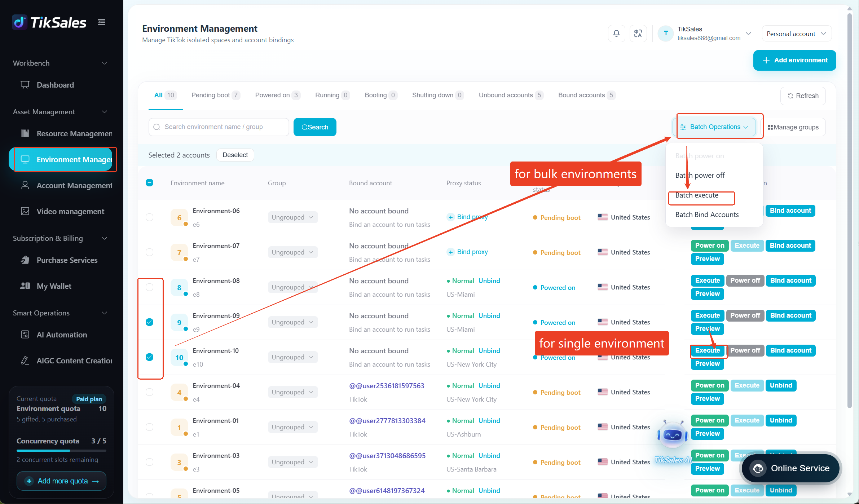
Task: Open Dashboard from sidebar
Action: pos(55,85)
